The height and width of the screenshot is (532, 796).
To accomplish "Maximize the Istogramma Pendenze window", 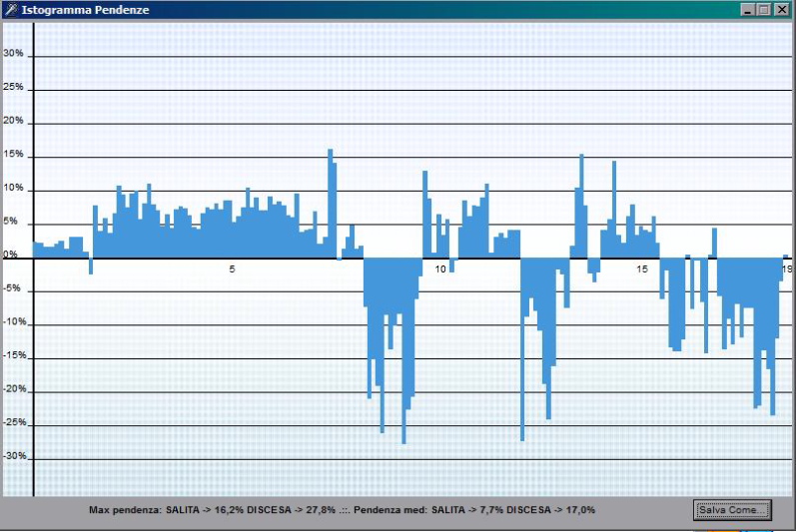I will (764, 9).
